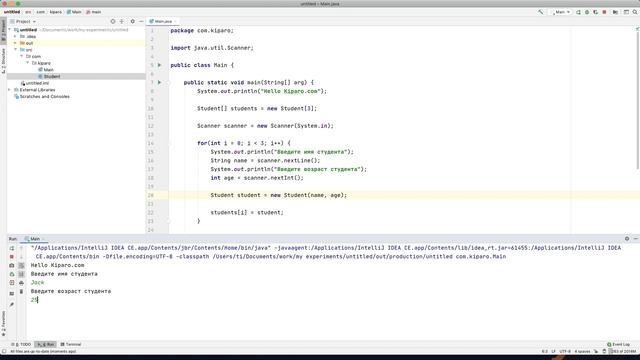The width and height of the screenshot is (640, 360).
Task: Open Run panel gear settings
Action: tap(627, 239)
